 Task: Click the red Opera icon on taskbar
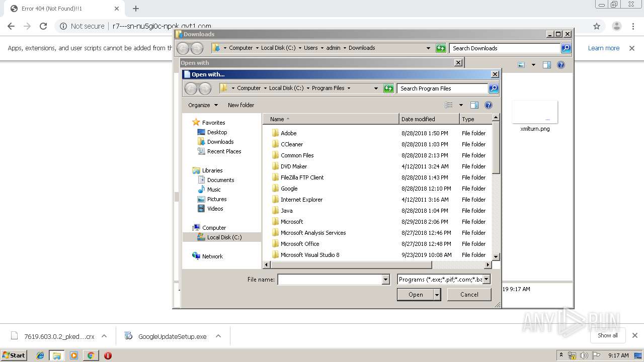[108, 355]
